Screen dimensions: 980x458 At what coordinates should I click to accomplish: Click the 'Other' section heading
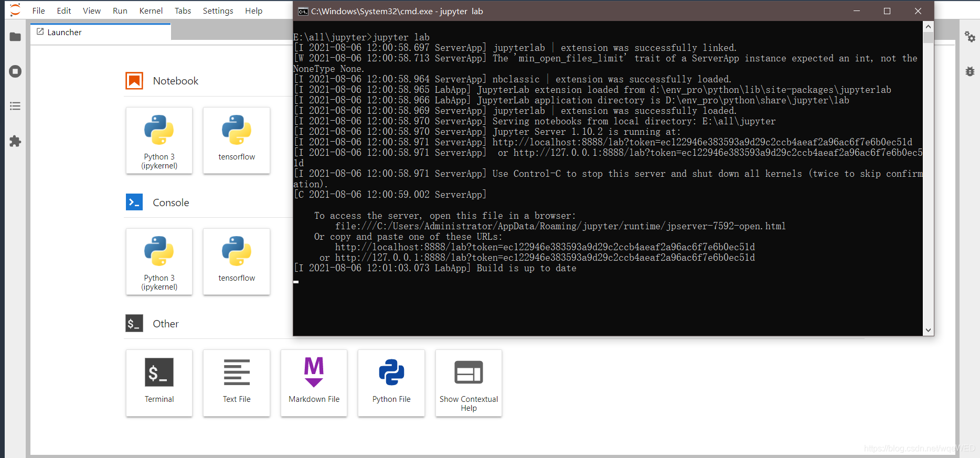[166, 324]
